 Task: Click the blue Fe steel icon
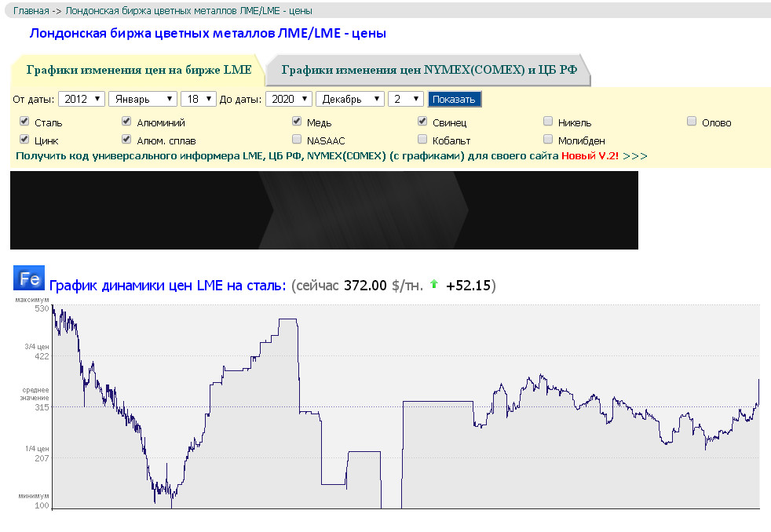pos(28,279)
